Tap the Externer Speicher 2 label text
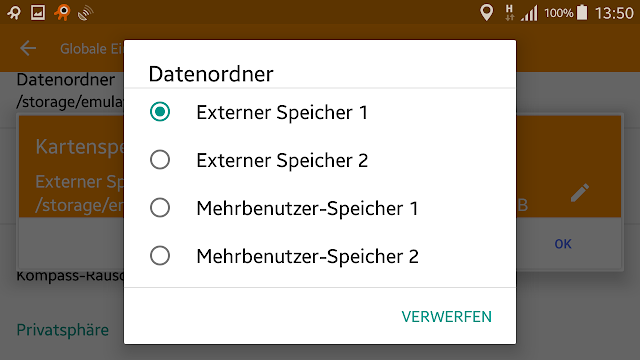This screenshot has height=360, width=640. 282,160
